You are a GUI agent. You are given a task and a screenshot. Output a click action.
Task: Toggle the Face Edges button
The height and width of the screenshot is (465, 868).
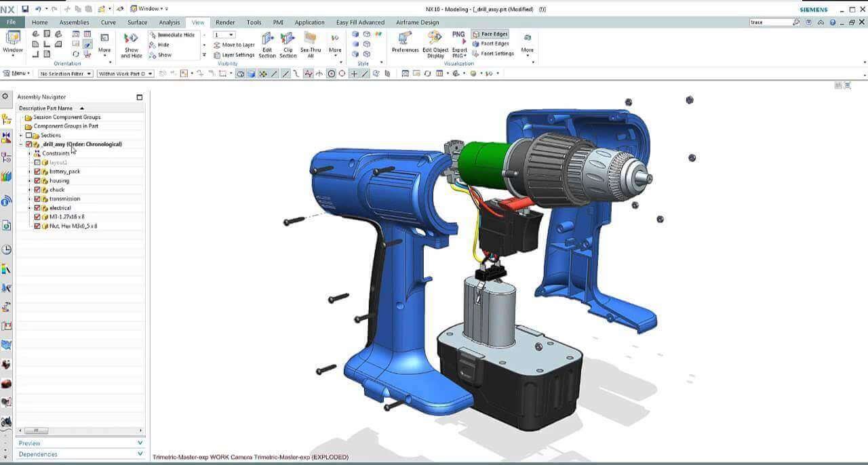[x=490, y=34]
